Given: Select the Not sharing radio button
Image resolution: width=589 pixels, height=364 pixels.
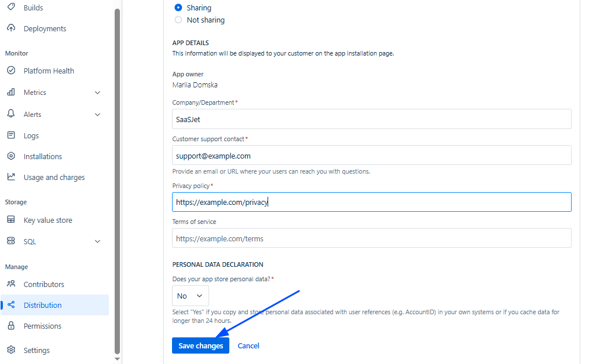Looking at the screenshot, I should (178, 20).
